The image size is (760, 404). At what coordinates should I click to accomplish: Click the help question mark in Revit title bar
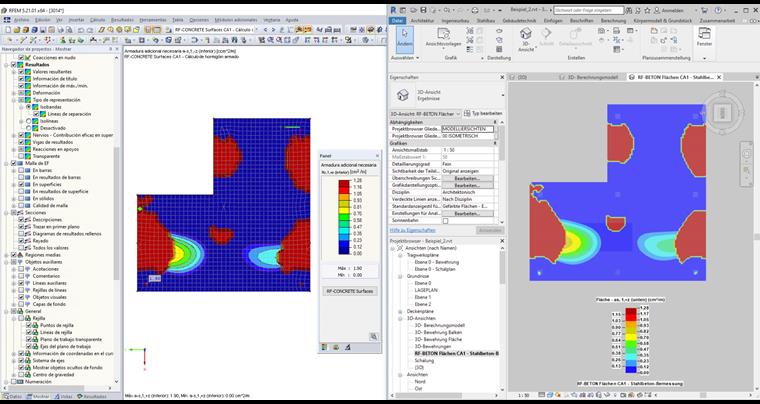tap(718, 10)
